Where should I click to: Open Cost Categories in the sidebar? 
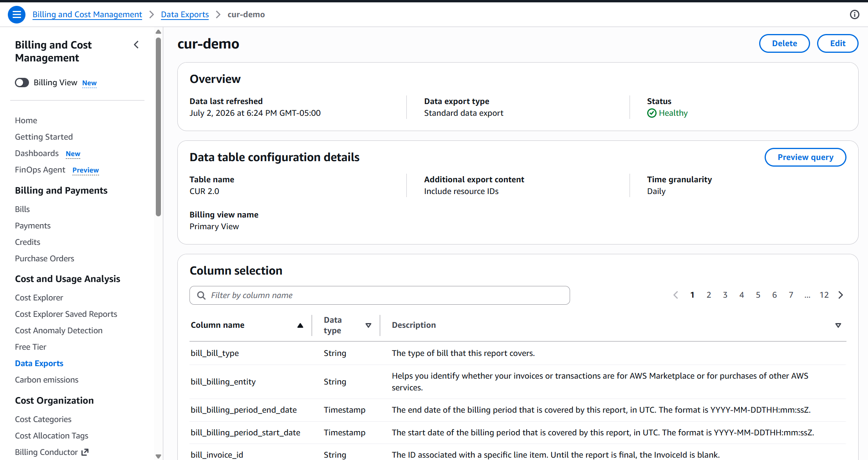point(43,419)
